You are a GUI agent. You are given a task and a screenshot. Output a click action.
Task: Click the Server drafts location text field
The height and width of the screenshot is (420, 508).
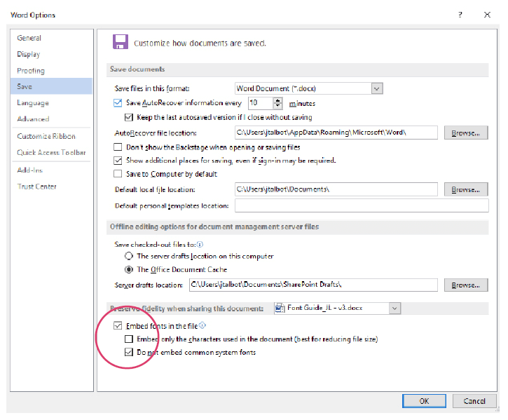tap(313, 285)
